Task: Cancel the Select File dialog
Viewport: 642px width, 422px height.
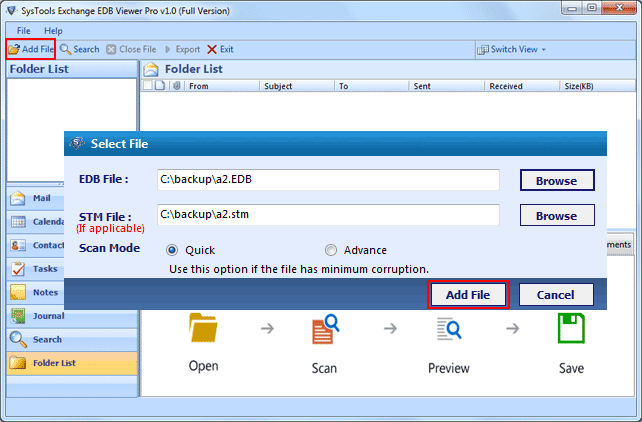Action: point(556,295)
